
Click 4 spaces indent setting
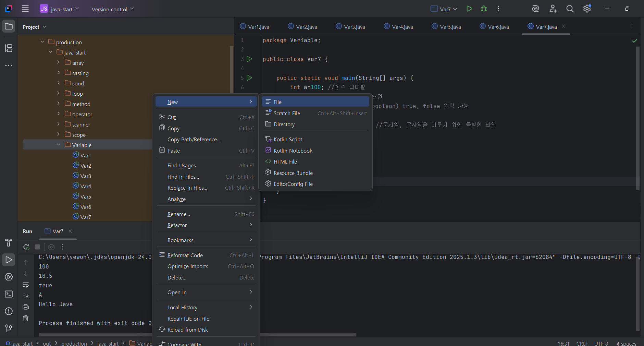pyautogui.click(x=626, y=343)
